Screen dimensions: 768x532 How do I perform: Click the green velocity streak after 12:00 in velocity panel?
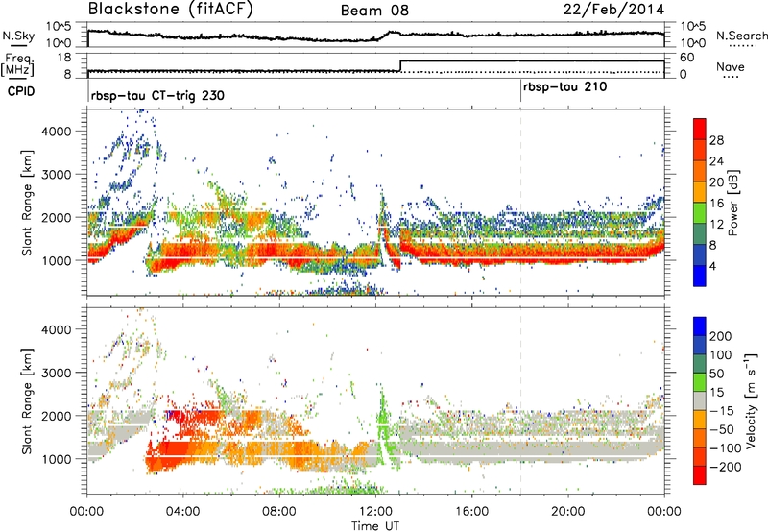point(385,426)
